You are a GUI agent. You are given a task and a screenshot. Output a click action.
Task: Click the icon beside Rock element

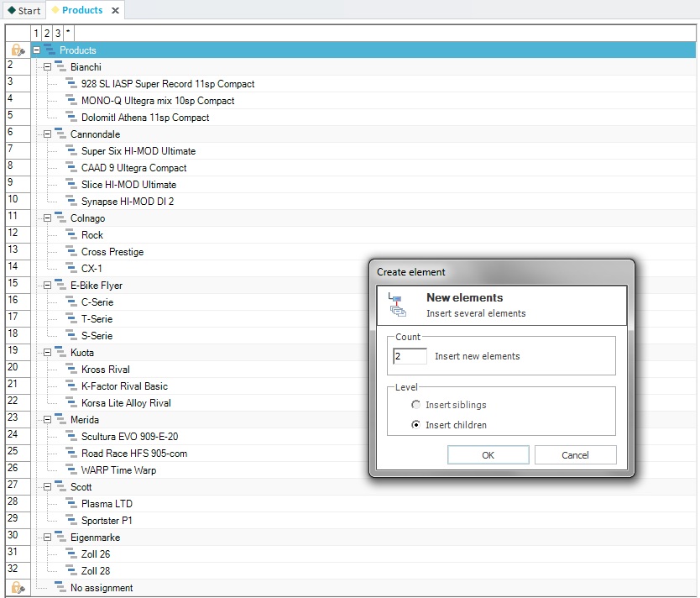coord(71,234)
